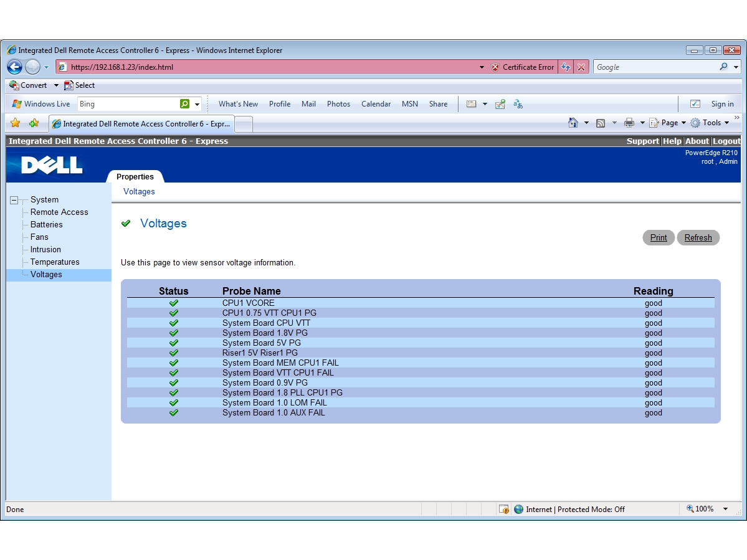Click the Refresh page icon beside address bar

[566, 67]
